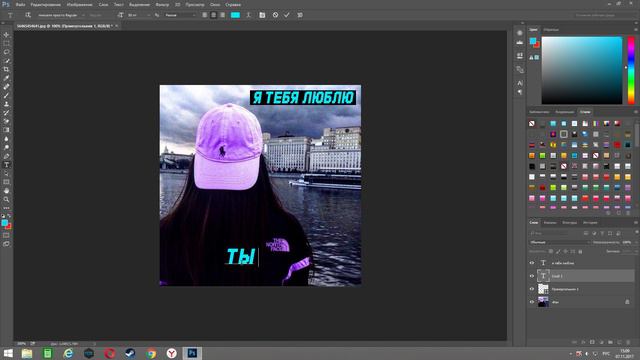Select the Move tool
The height and width of the screenshot is (360, 640).
point(6,35)
